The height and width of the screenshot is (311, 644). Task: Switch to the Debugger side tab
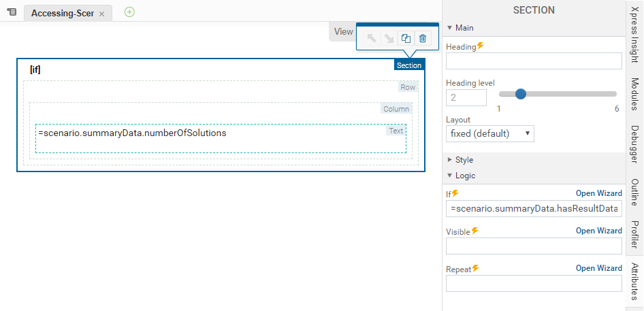634,145
